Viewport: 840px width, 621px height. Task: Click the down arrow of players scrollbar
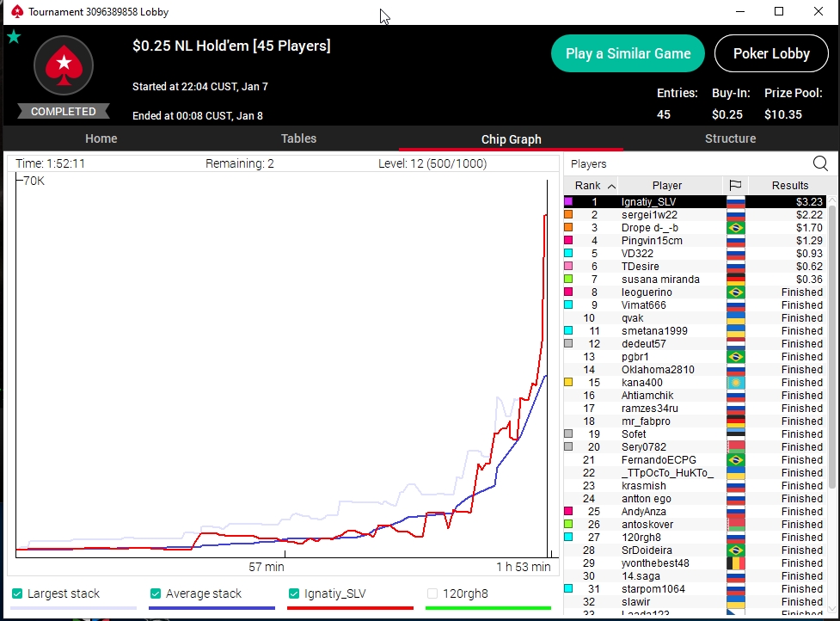coord(832,609)
